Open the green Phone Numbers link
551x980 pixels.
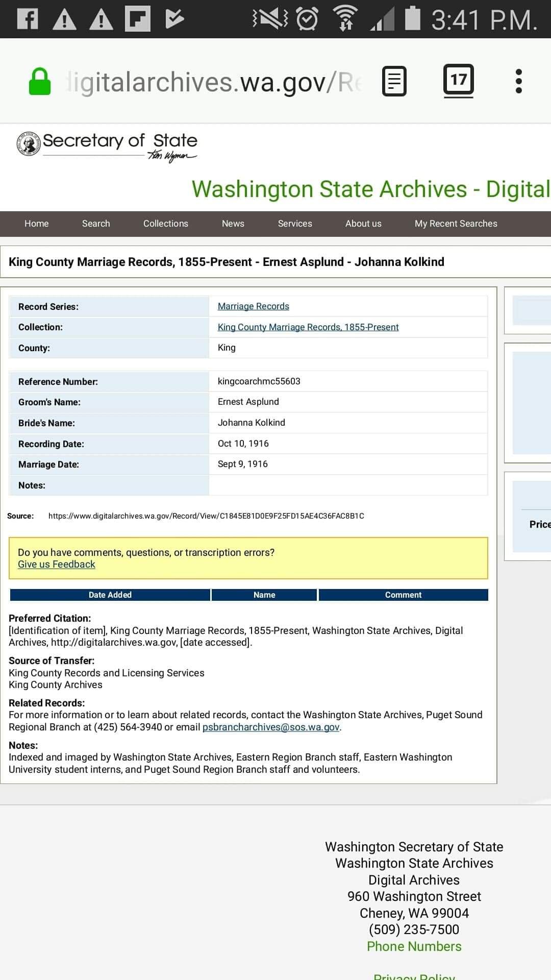[414, 946]
